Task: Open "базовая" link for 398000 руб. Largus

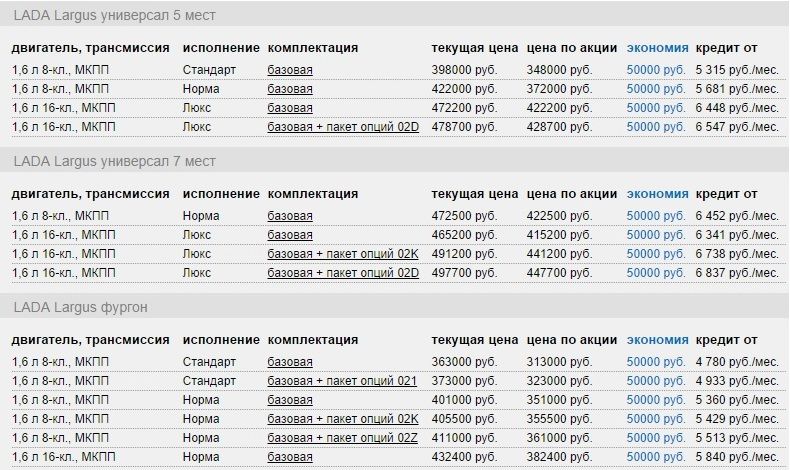Action: pos(290,70)
